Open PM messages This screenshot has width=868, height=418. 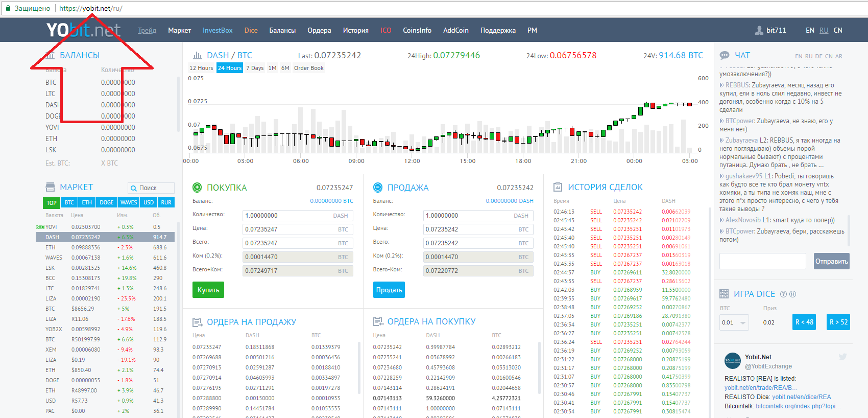(532, 30)
